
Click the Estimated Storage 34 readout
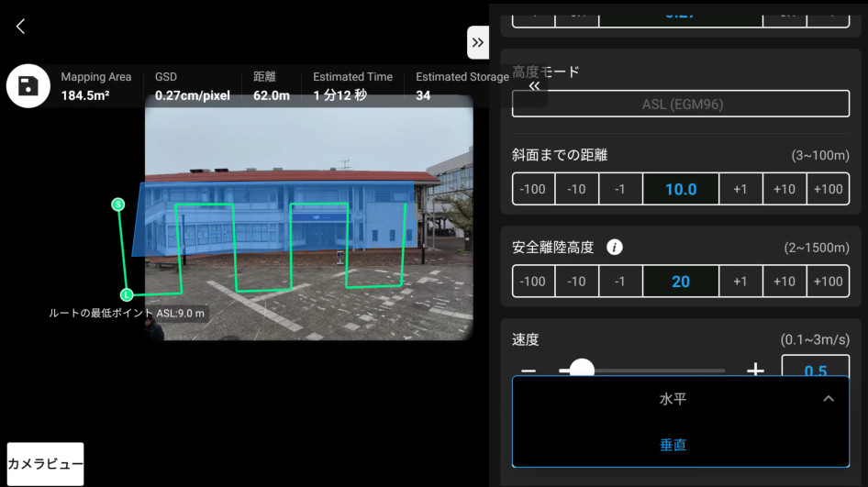(462, 86)
